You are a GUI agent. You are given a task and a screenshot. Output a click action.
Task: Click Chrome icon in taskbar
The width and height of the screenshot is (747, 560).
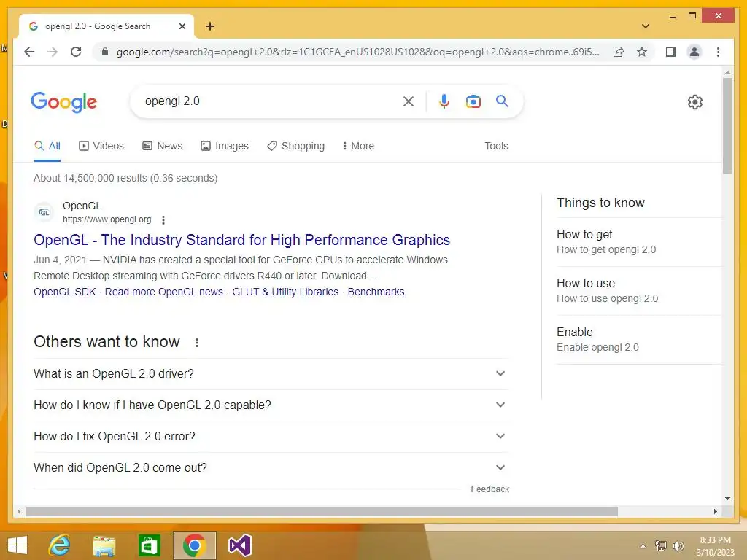[x=194, y=545]
